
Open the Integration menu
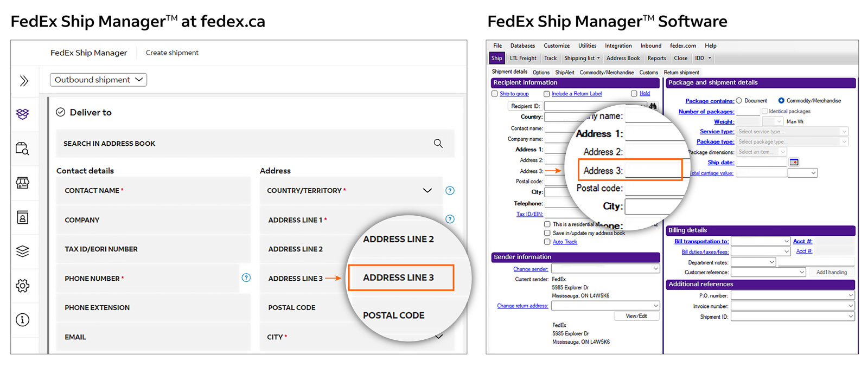pos(618,46)
